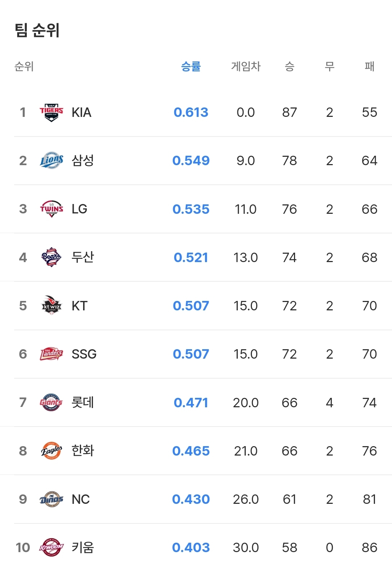392x571 pixels.
Task: Select the Lotte Giants logo
Action: pyautogui.click(x=51, y=402)
